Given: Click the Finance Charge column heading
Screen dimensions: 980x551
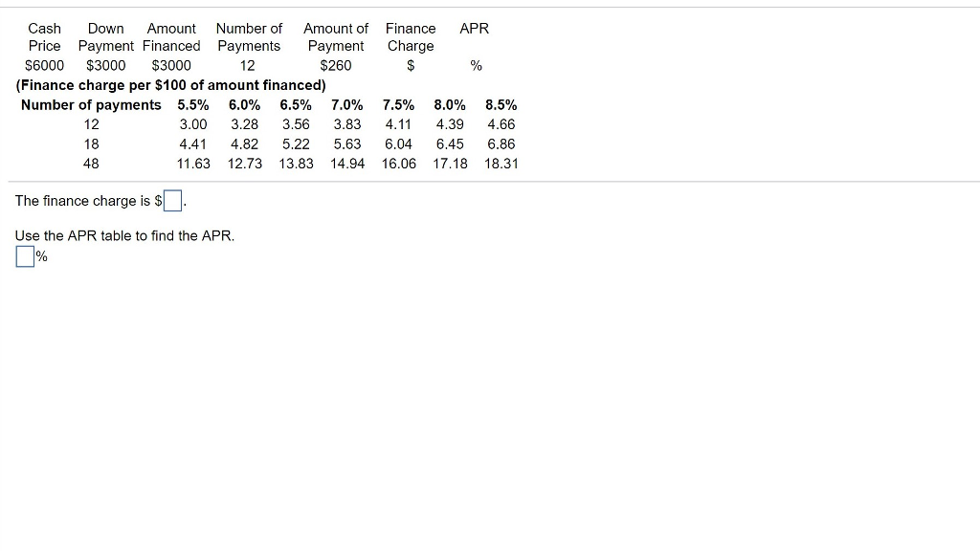Looking at the screenshot, I should click(x=410, y=37).
